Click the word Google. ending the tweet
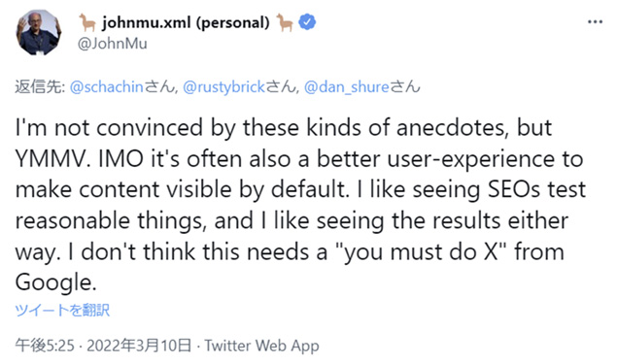Screen dimensions: 617x364 click(x=55, y=282)
